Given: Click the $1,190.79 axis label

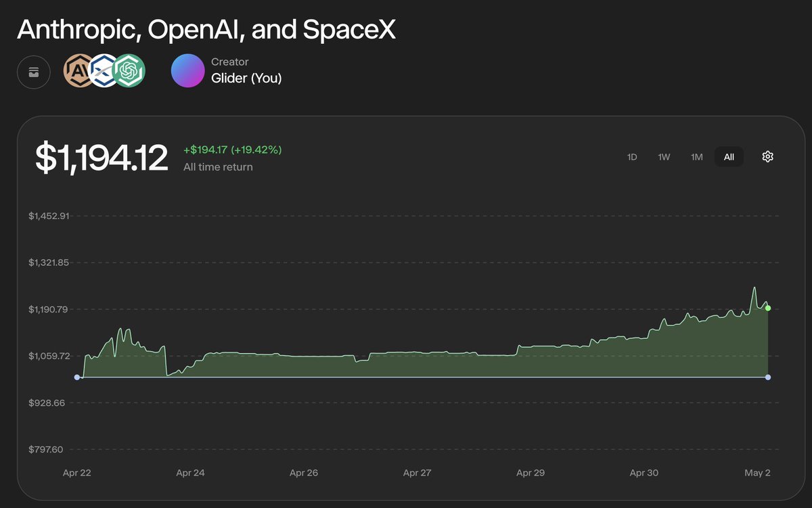Looking at the screenshot, I should click(x=49, y=310).
